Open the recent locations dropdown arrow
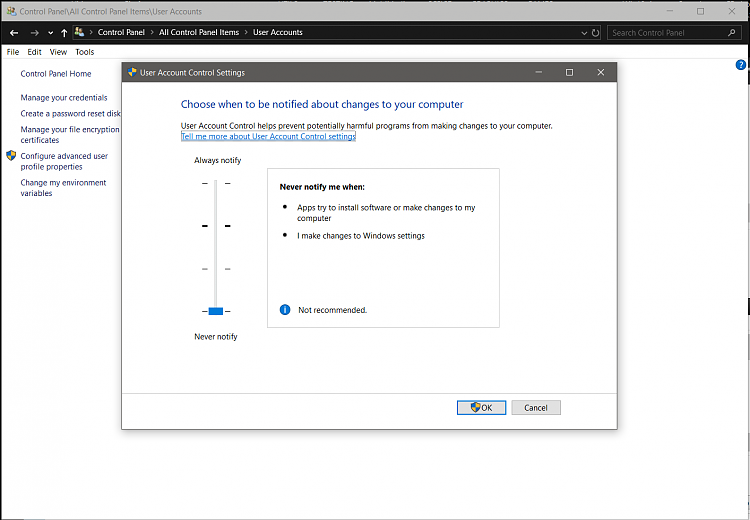Screen dimensions: 750x520 [50, 33]
